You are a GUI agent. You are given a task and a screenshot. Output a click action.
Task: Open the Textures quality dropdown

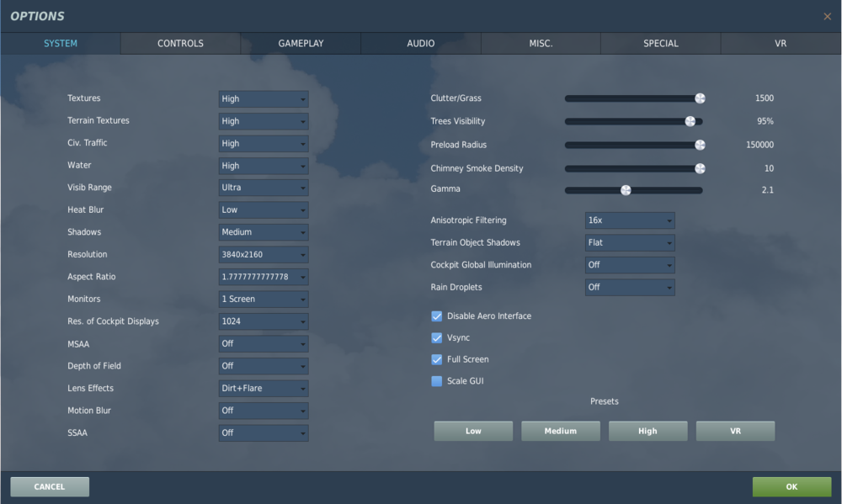click(263, 98)
